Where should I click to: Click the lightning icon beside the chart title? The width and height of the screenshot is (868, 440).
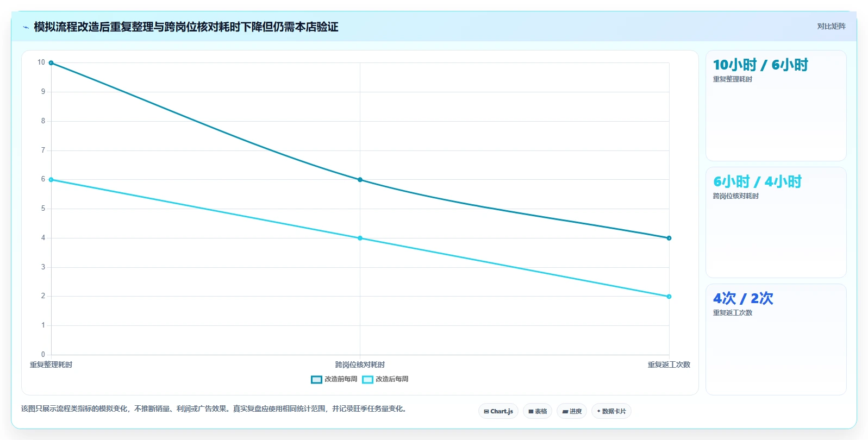(26, 27)
